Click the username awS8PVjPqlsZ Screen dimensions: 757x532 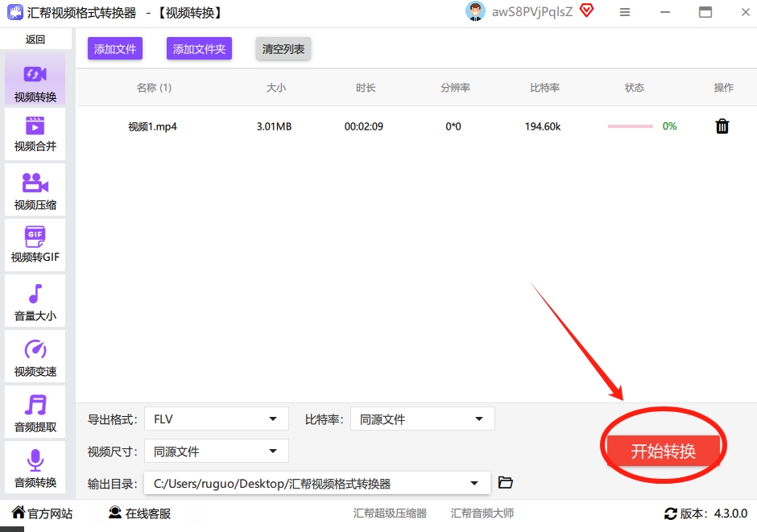point(532,11)
